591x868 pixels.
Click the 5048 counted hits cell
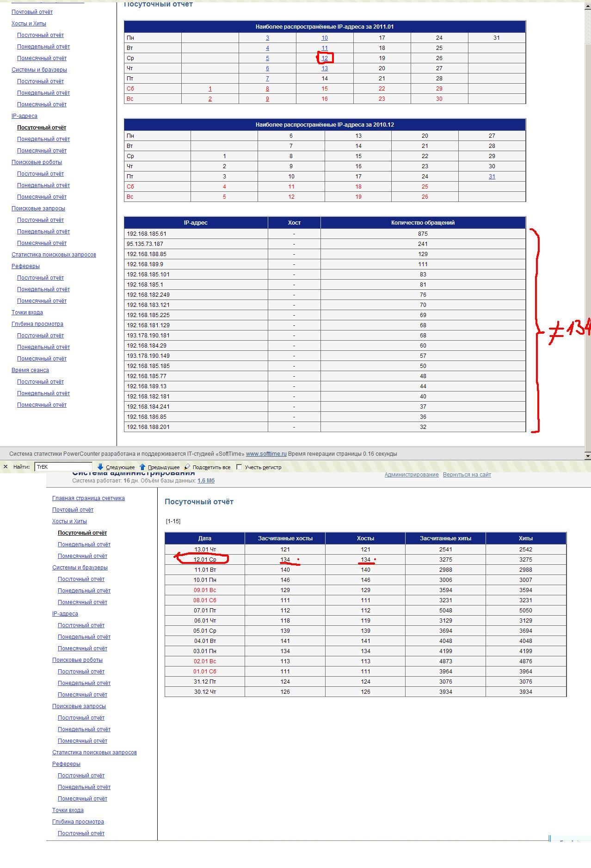point(446,611)
